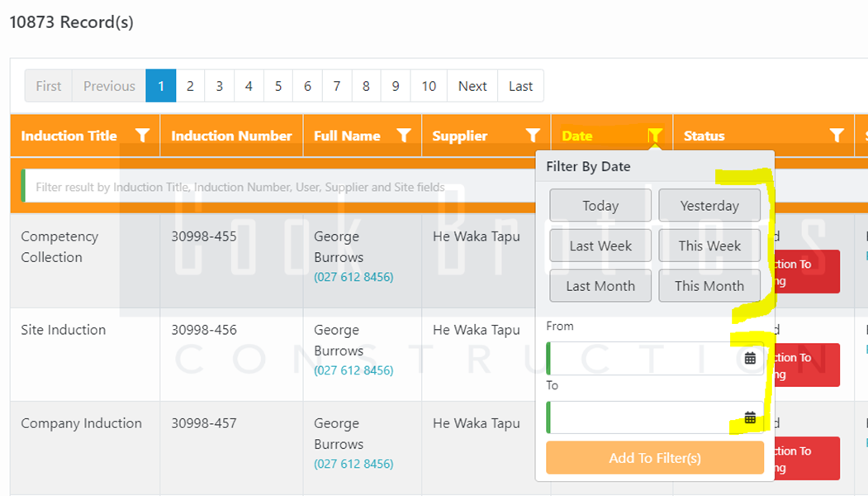868x496 pixels.
Task: Go to page 5
Action: pos(277,86)
